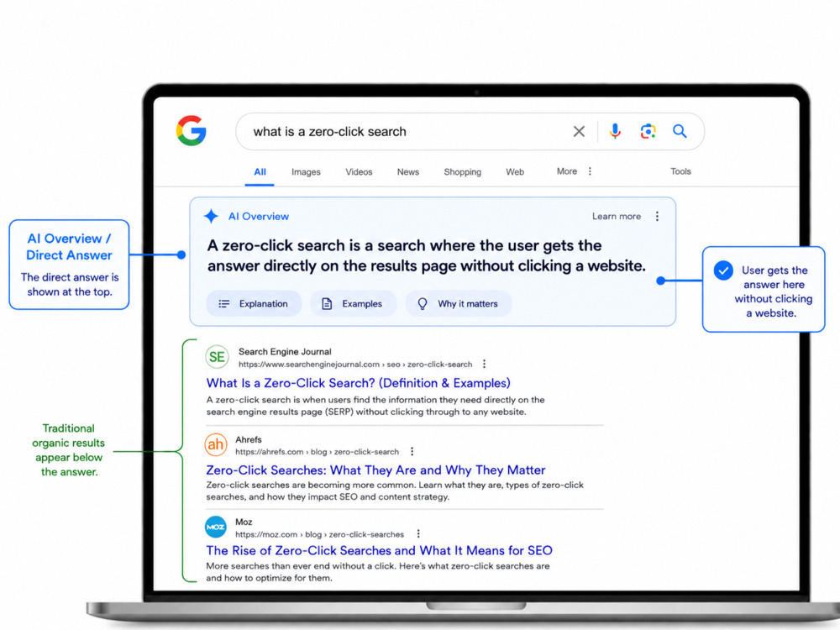
Task: Open the AI Overview three-dot menu
Action: click(658, 217)
